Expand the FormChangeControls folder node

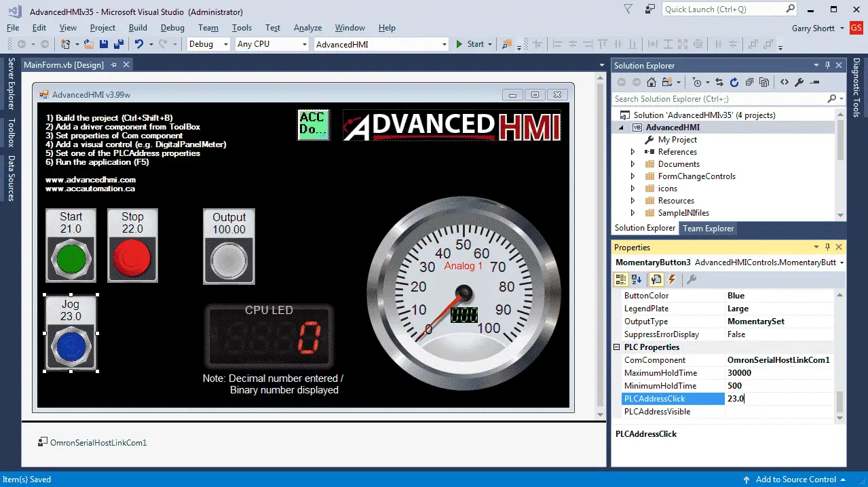[x=633, y=176]
